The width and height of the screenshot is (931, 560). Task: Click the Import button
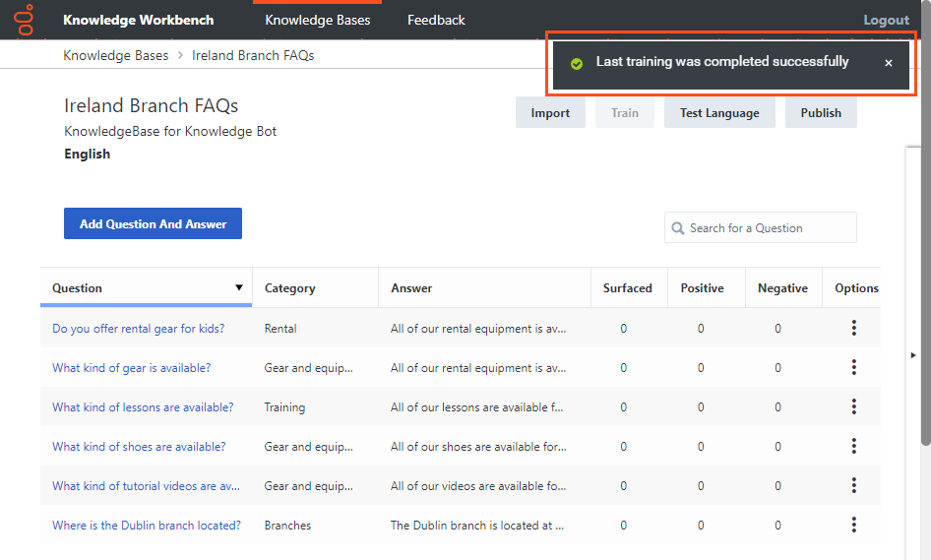tap(550, 113)
